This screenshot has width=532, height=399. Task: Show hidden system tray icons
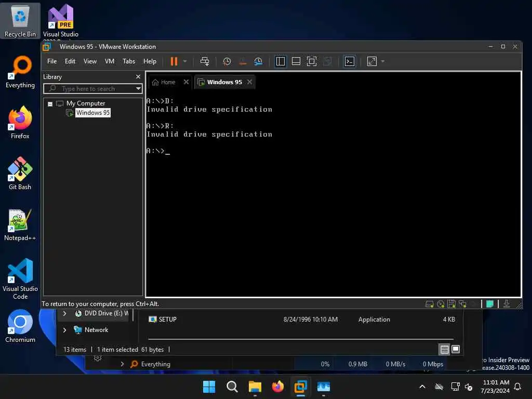pyautogui.click(x=422, y=387)
